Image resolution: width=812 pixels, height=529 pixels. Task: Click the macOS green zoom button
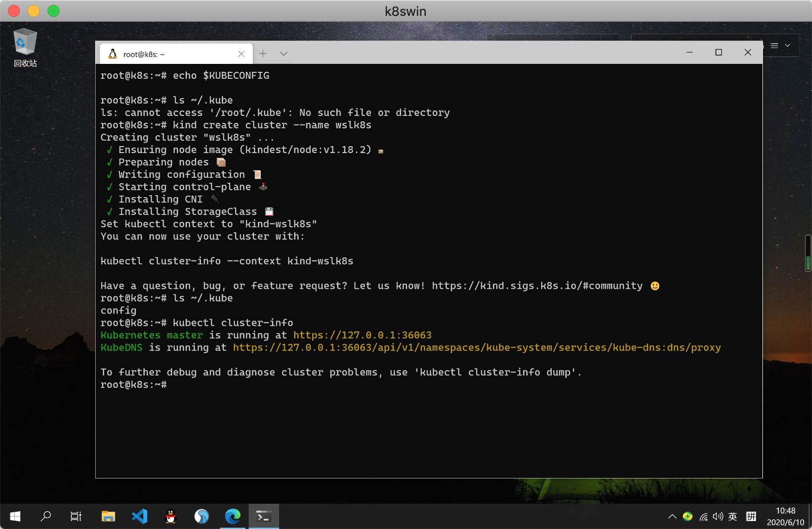pyautogui.click(x=54, y=11)
